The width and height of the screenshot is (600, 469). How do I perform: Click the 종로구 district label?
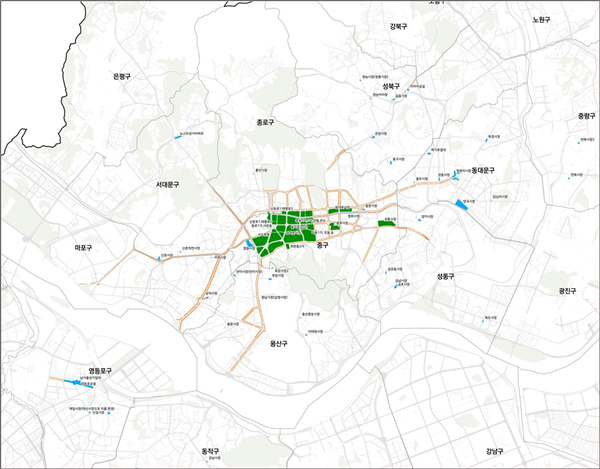coord(265,122)
